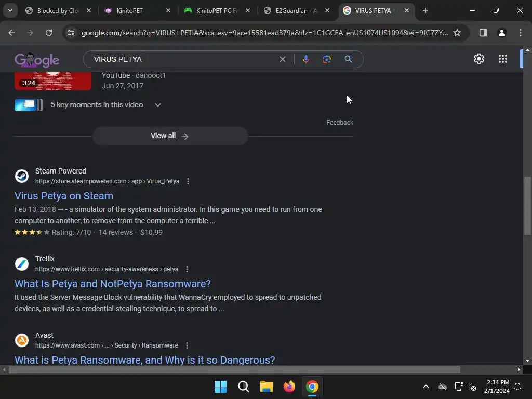Image resolution: width=532 pixels, height=399 pixels.
Task: Open more options for Avast result
Action: click(x=187, y=345)
